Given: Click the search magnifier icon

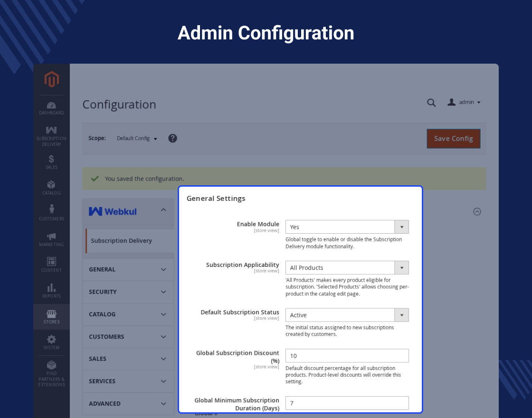Looking at the screenshot, I should click(431, 103).
